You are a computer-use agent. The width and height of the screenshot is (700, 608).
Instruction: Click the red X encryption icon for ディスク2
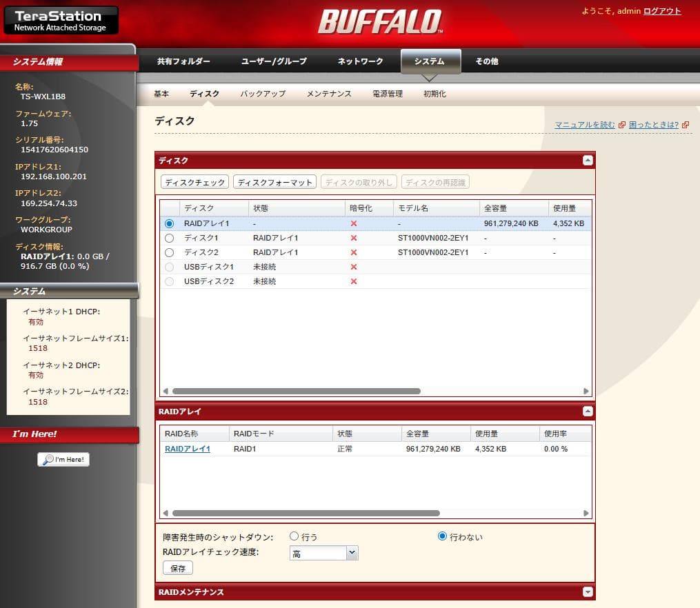354,252
